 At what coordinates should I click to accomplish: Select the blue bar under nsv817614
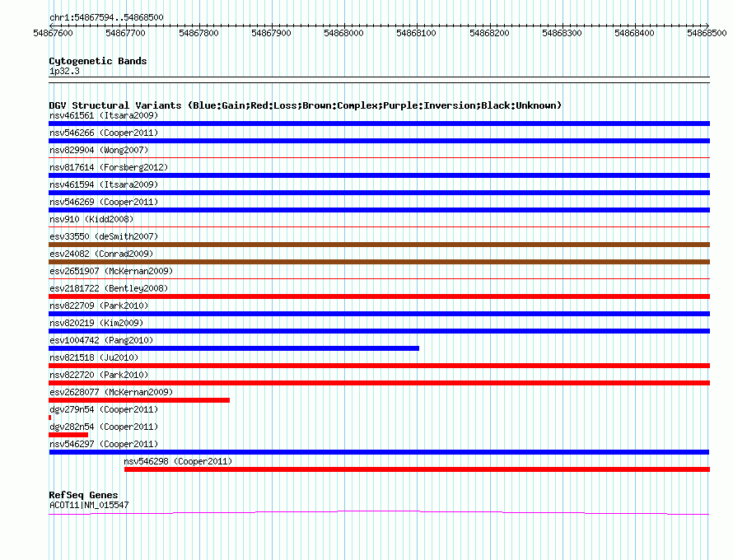pyautogui.click(x=379, y=175)
